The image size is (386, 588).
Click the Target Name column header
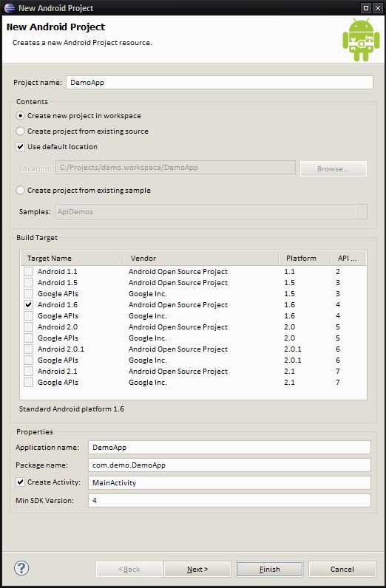[72, 259]
